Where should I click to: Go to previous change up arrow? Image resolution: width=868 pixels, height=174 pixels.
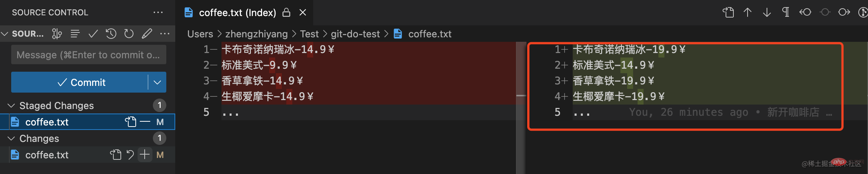747,12
